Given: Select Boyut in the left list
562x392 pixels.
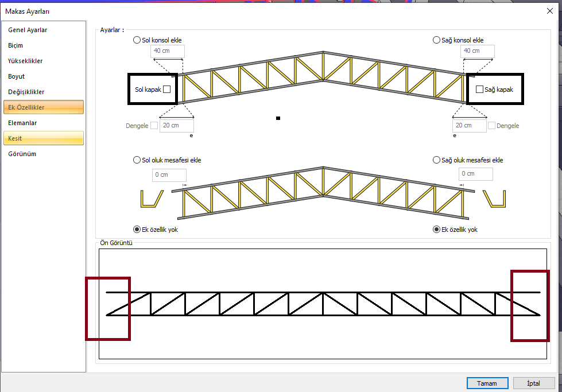Looking at the screenshot, I should (x=17, y=76).
